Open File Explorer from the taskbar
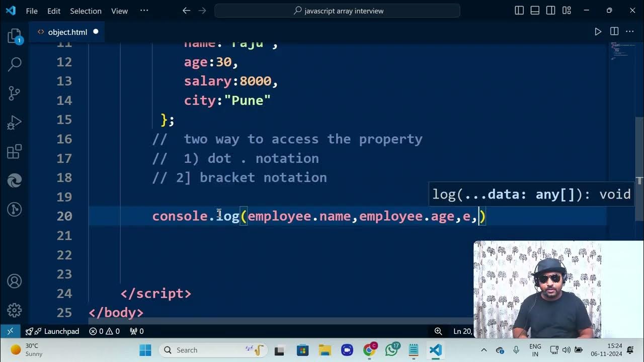Screen dimensions: 644x362 (325, 350)
